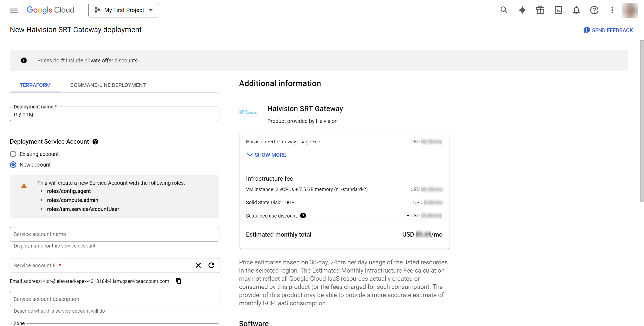The width and height of the screenshot is (644, 326).
Task: Open the three-dot settings menu
Action: [612, 10]
